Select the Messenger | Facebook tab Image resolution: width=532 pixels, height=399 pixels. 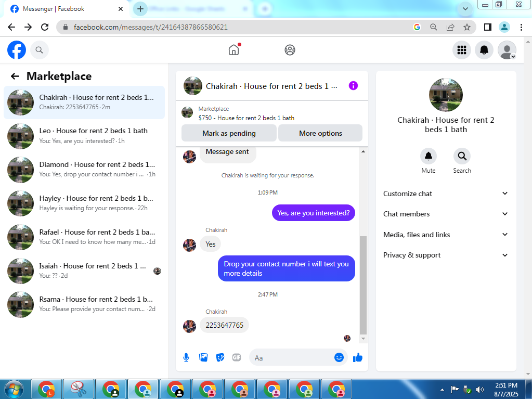coord(64,9)
